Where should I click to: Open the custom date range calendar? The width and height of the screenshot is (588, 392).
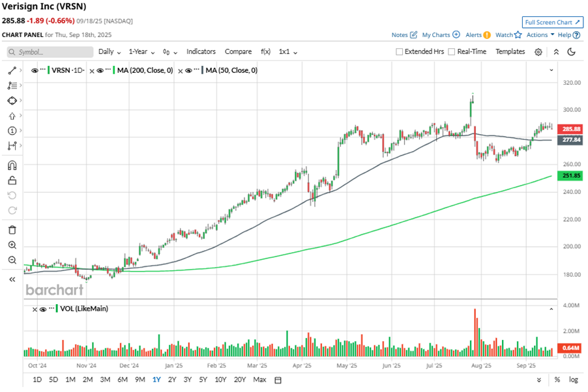click(278, 380)
